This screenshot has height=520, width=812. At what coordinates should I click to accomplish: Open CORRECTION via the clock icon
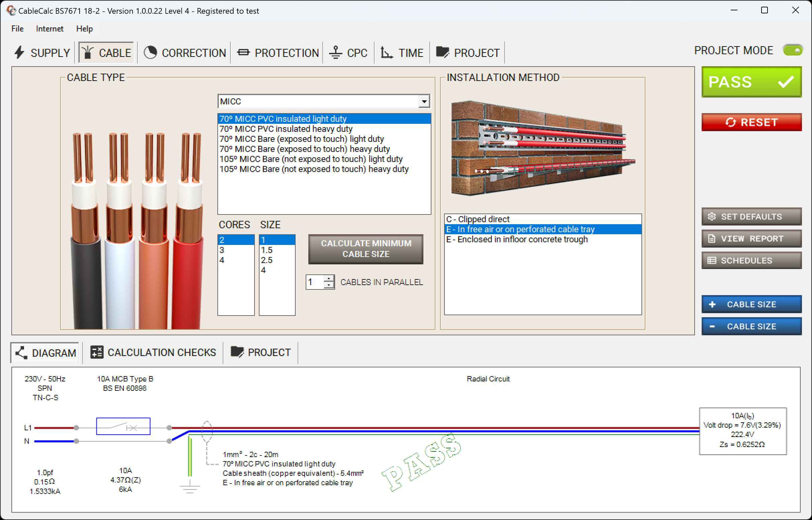click(151, 52)
